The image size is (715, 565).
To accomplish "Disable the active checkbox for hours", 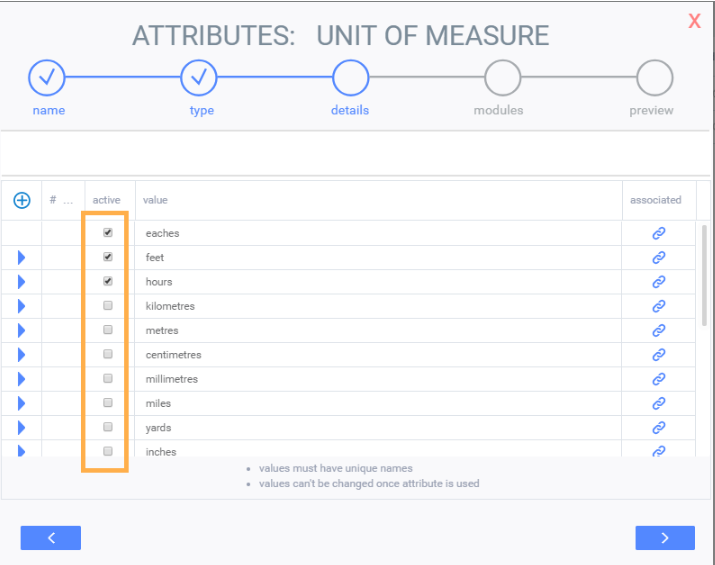I will click(x=108, y=281).
